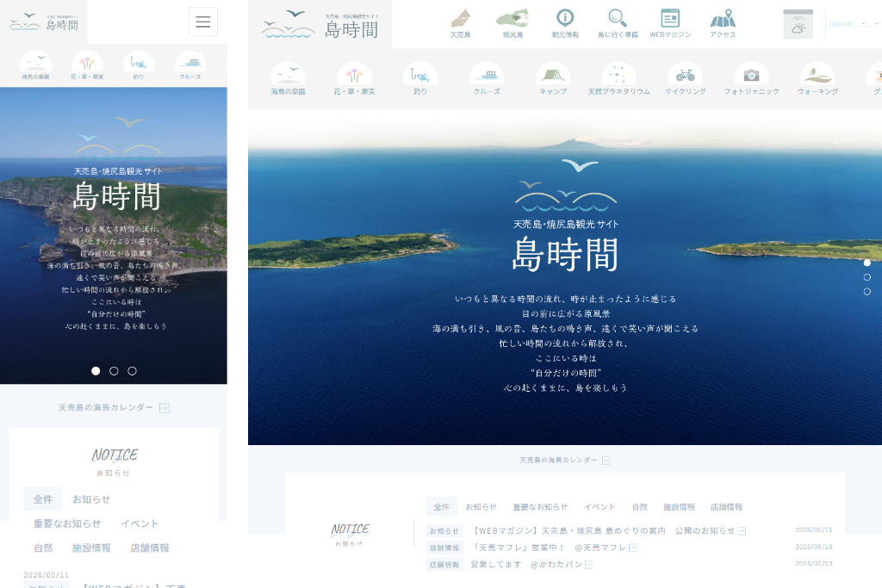Image resolution: width=882 pixels, height=588 pixels.
Task: Switch to 施設情報 tab in mobile notice
Action: click(x=91, y=548)
